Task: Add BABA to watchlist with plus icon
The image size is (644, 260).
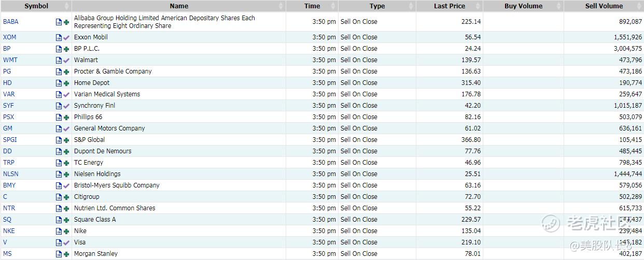Action: (66, 22)
